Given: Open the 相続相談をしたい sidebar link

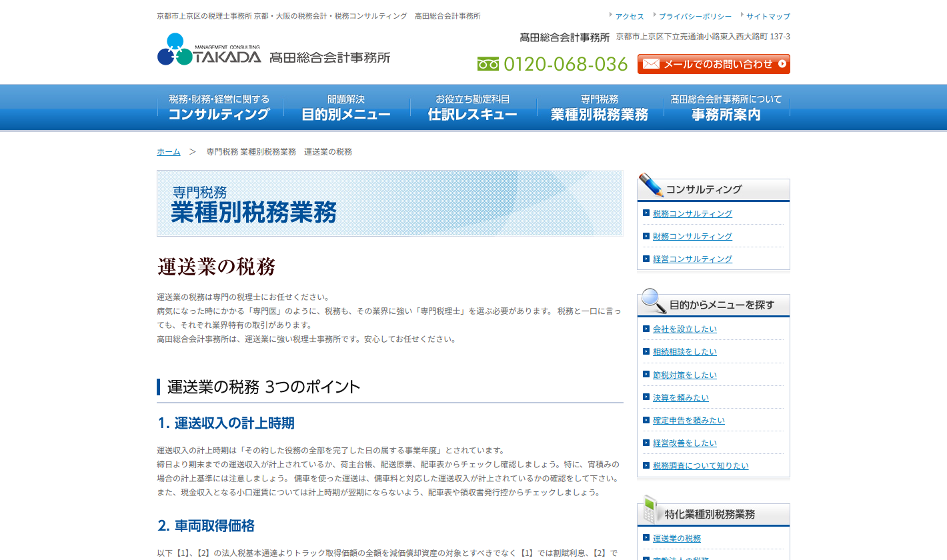Looking at the screenshot, I should (x=685, y=351).
